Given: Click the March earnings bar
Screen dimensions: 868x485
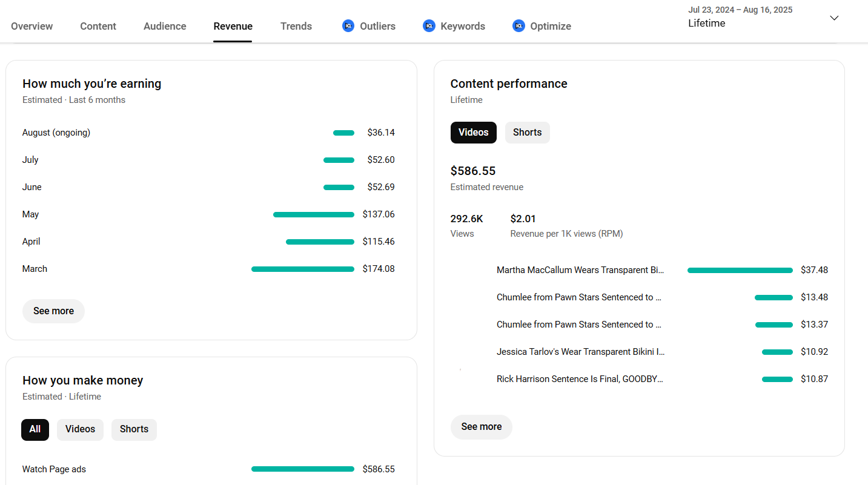Looking at the screenshot, I should 302,269.
